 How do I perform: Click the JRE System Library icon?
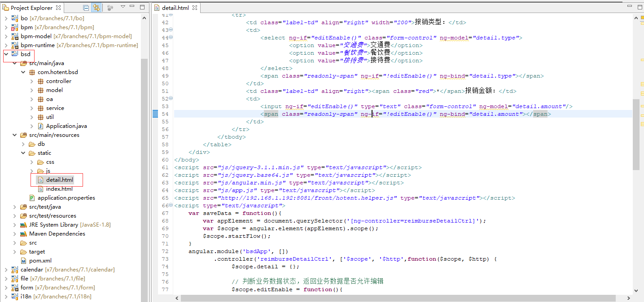click(x=23, y=225)
